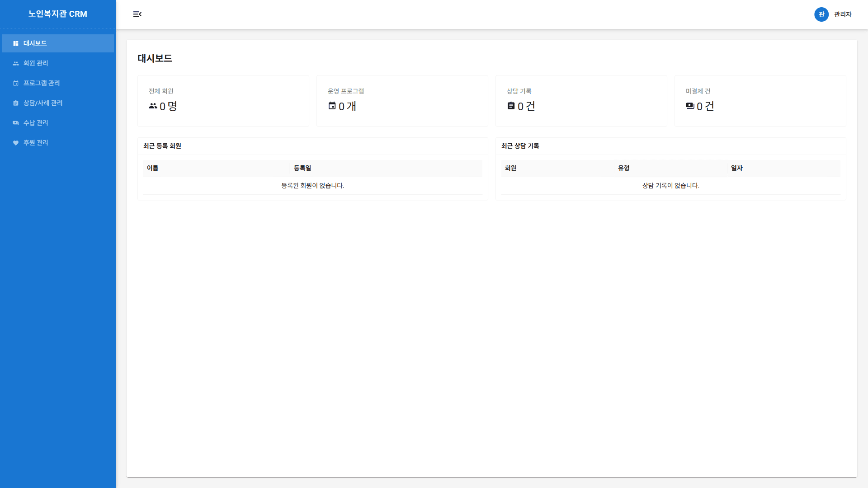Viewport: 868px width, 488px height.
Task: Click the people icon in 전체 회원 card
Action: tap(153, 106)
